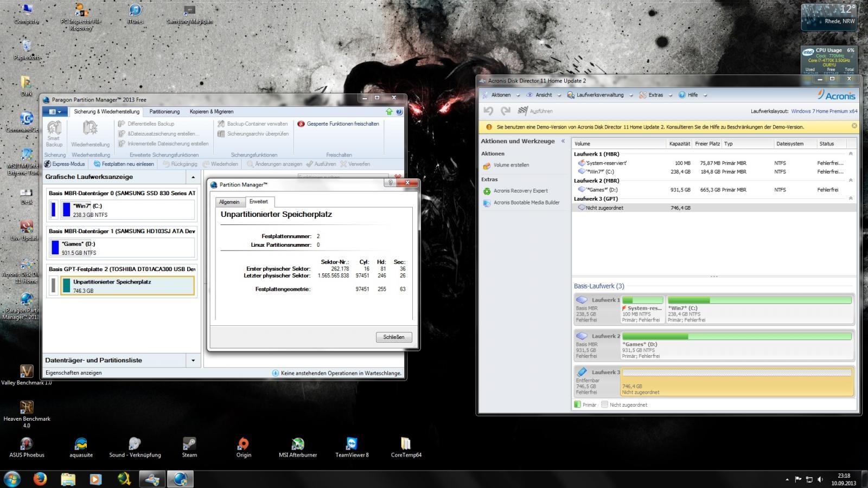Open the Erweitert tab in dialog

[259, 201]
